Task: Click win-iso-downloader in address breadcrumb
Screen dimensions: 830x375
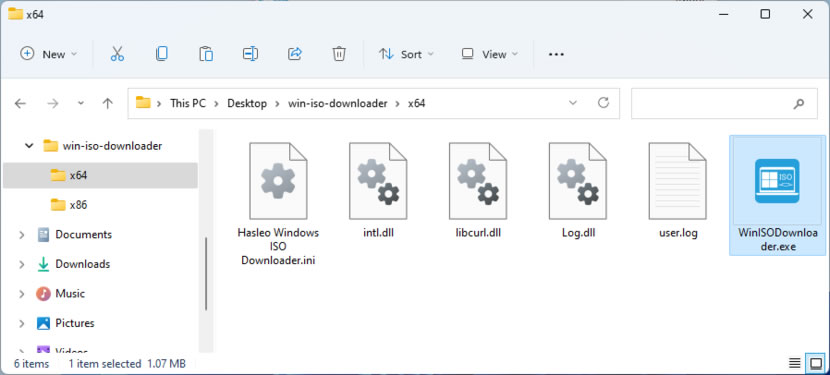Action: point(338,103)
